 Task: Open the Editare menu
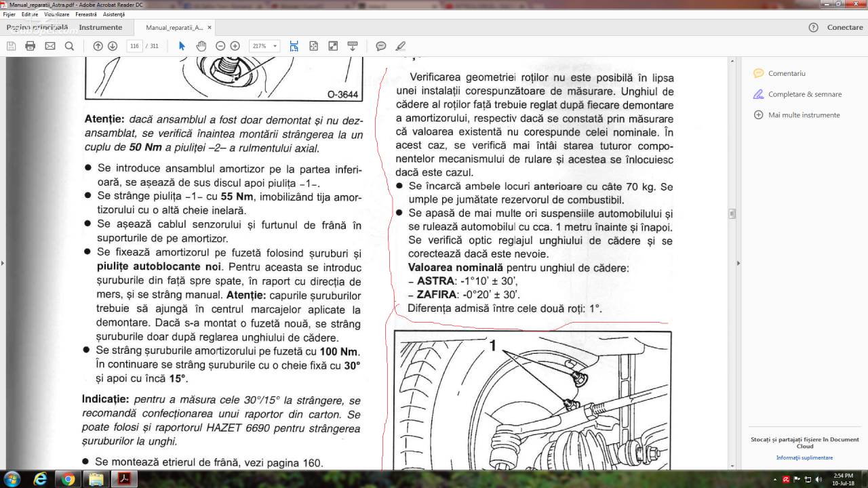point(30,14)
